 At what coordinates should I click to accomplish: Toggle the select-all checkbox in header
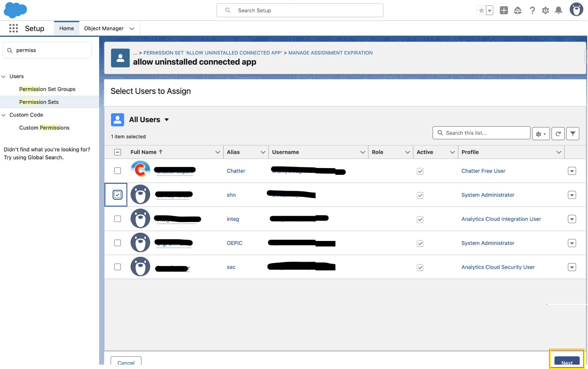coord(117,152)
